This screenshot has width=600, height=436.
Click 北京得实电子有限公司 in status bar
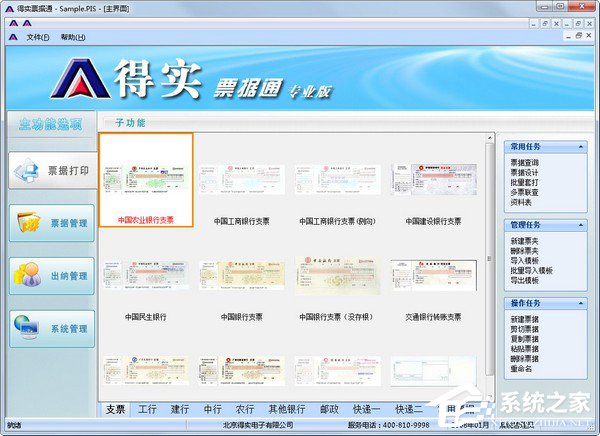tap(258, 425)
